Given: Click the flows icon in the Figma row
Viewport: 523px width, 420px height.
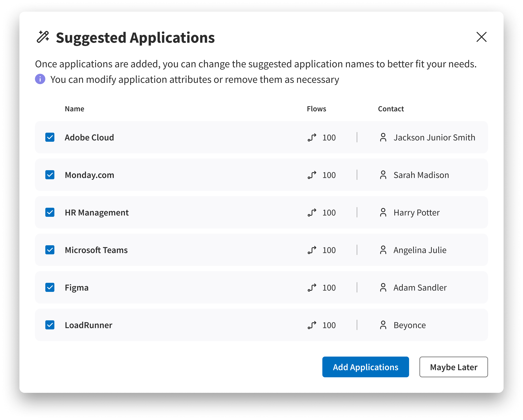Looking at the screenshot, I should coord(312,288).
